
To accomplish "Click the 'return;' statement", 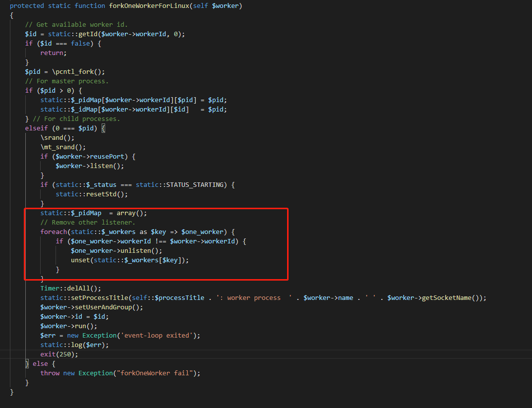I will click(53, 53).
